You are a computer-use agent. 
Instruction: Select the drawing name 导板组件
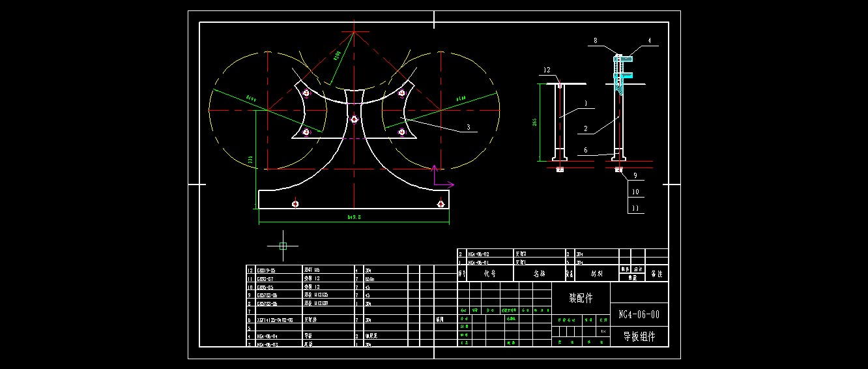click(639, 336)
